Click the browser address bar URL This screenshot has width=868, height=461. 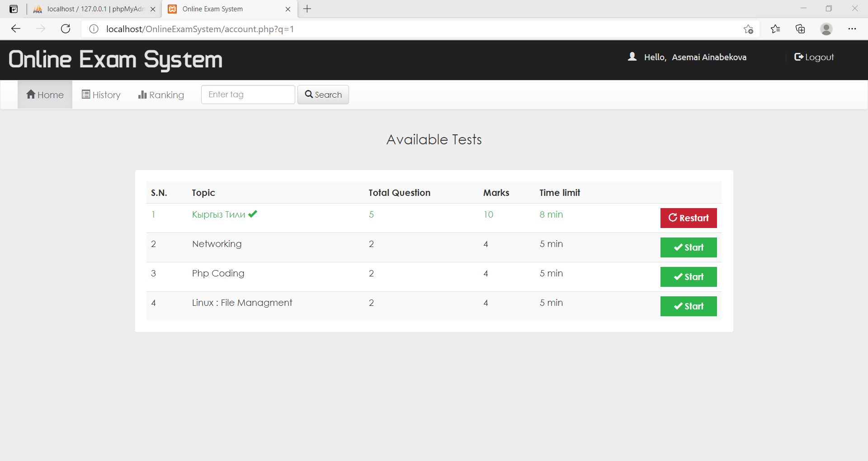[200, 29]
